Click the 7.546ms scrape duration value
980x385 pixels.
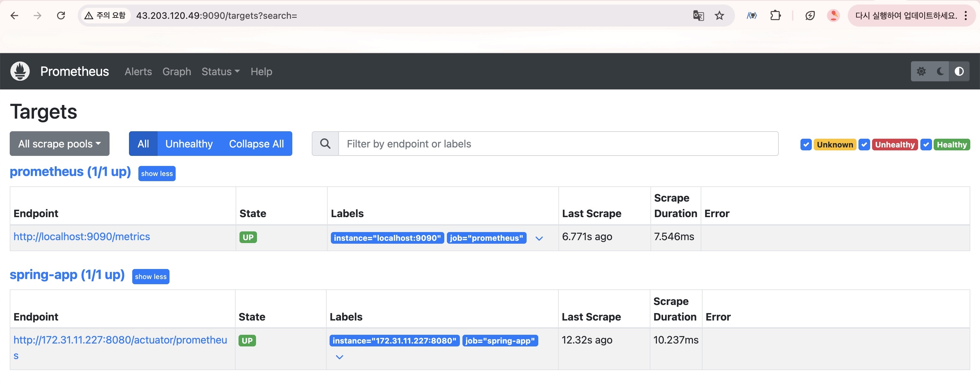pyautogui.click(x=674, y=237)
